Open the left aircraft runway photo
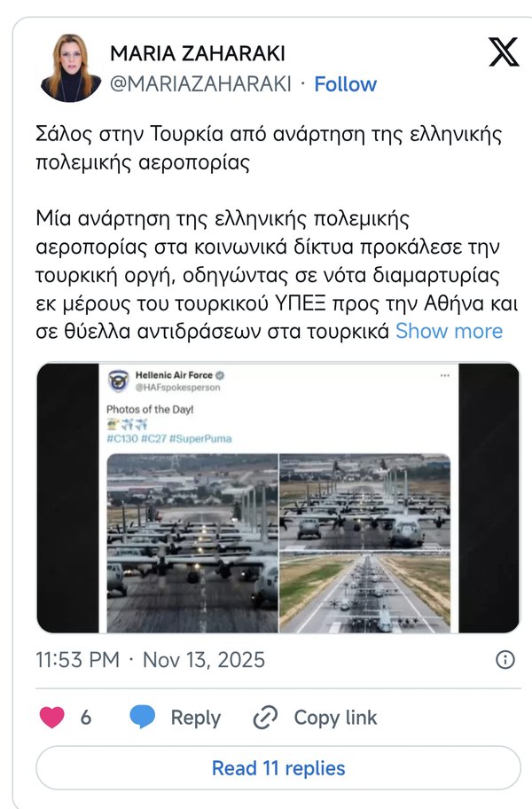The width and height of the screenshot is (532, 809). tap(192, 543)
